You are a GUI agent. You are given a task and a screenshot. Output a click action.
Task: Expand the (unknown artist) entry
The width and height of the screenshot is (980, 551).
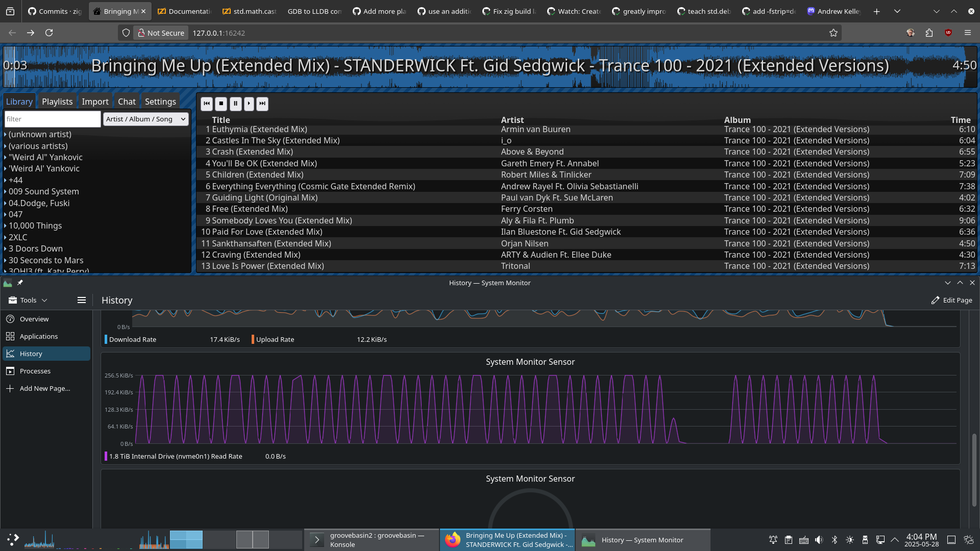tap(5, 135)
